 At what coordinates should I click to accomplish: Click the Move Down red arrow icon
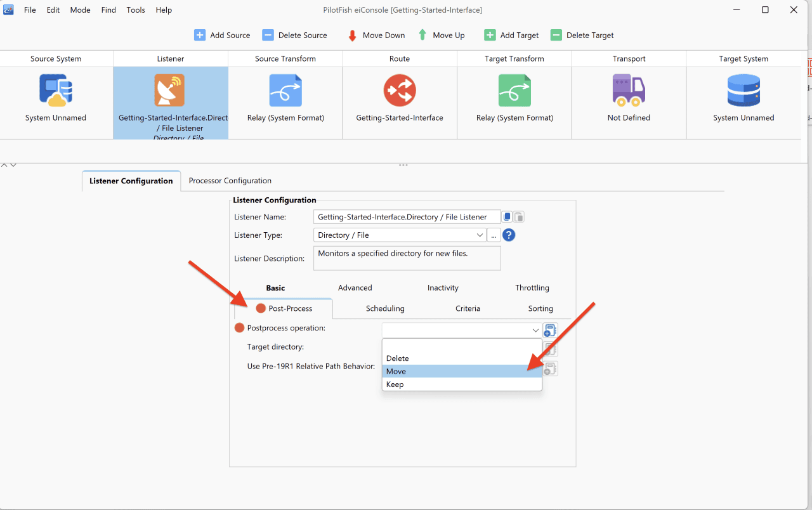353,36
